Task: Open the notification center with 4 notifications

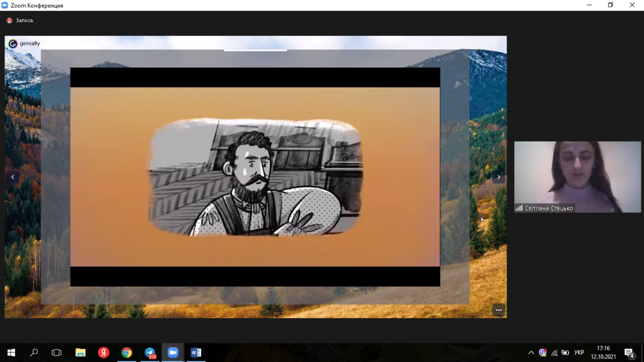Action: coord(629,352)
